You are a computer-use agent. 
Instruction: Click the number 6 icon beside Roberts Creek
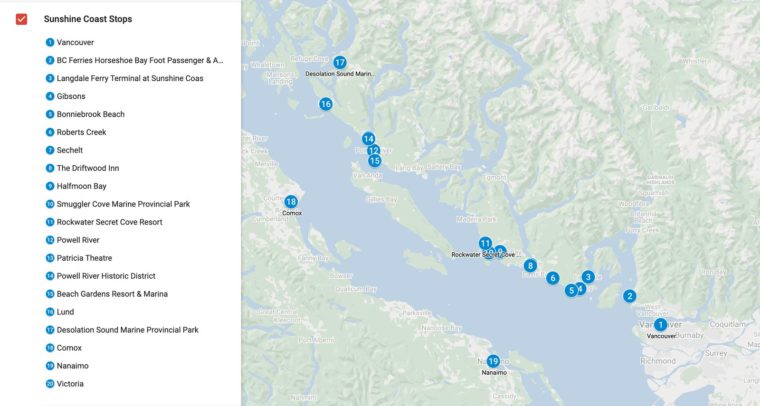coord(50,132)
